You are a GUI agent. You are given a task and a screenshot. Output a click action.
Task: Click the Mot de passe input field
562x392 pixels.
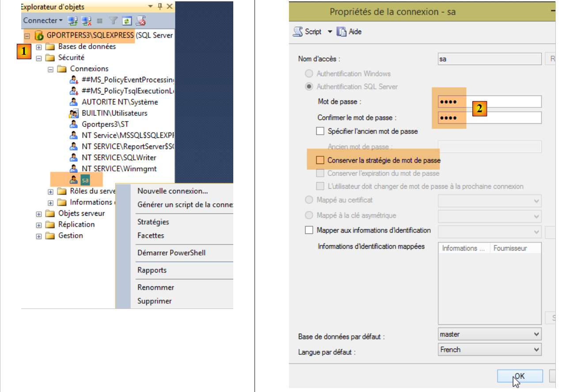[489, 102]
